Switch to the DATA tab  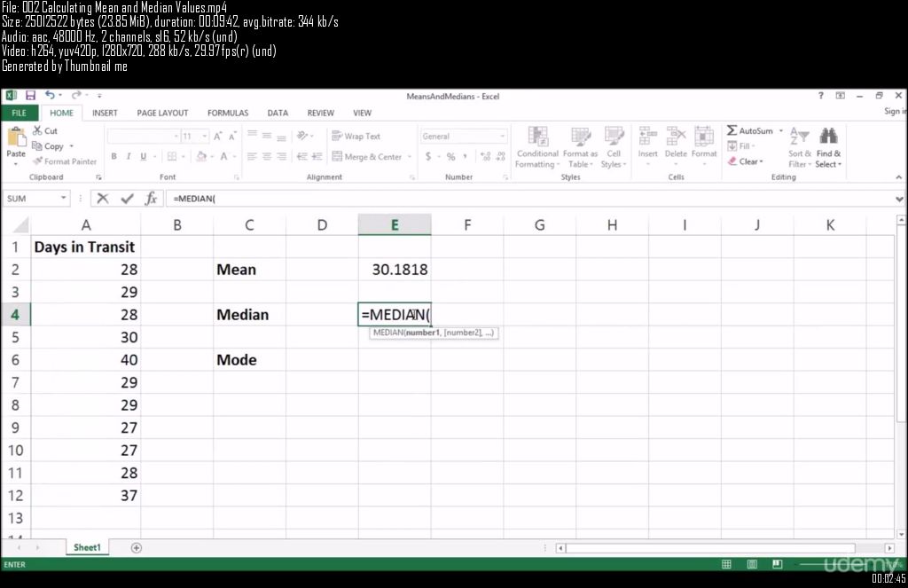pyautogui.click(x=278, y=113)
